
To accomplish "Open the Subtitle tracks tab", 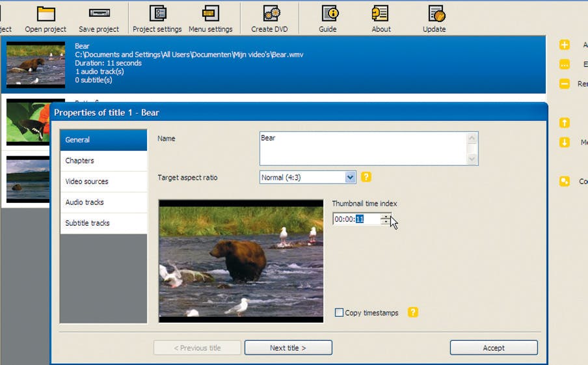I will (103, 223).
